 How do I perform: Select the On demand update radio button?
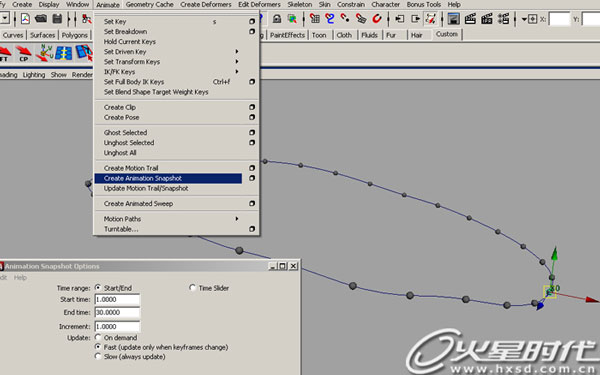click(98, 337)
